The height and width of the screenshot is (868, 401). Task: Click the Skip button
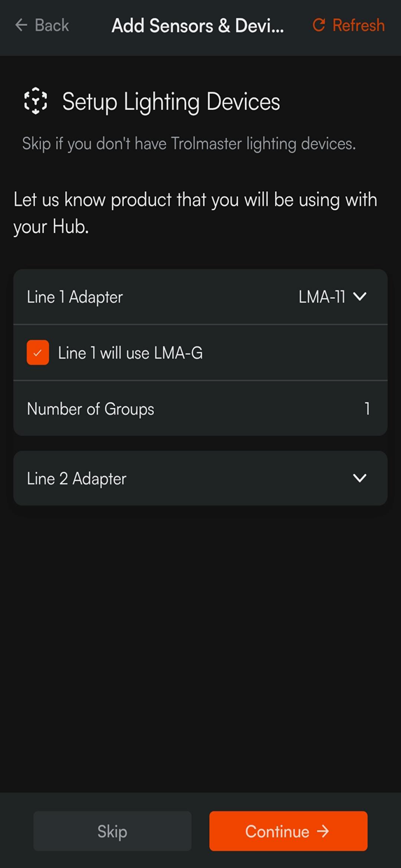tap(112, 831)
